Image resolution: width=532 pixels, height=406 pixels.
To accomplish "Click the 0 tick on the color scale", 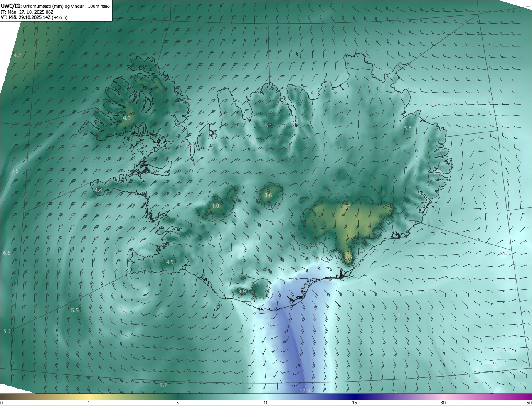I will coord(2,403).
